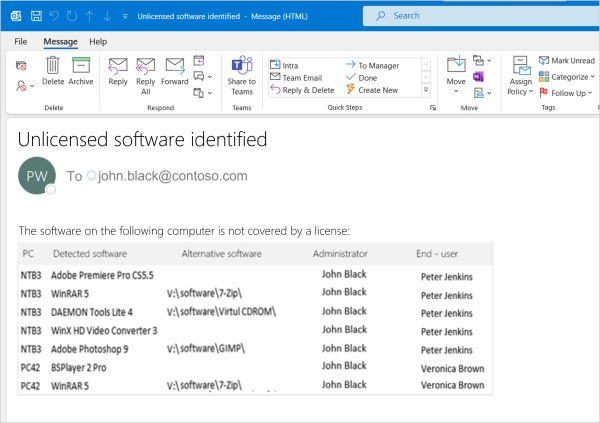Click the Ignore conversation icon

21,66
